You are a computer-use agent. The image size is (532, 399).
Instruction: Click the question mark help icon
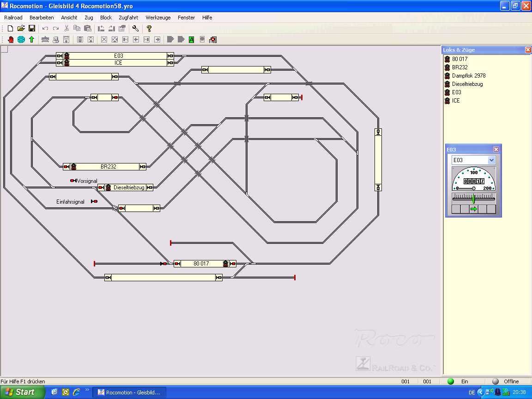click(149, 29)
